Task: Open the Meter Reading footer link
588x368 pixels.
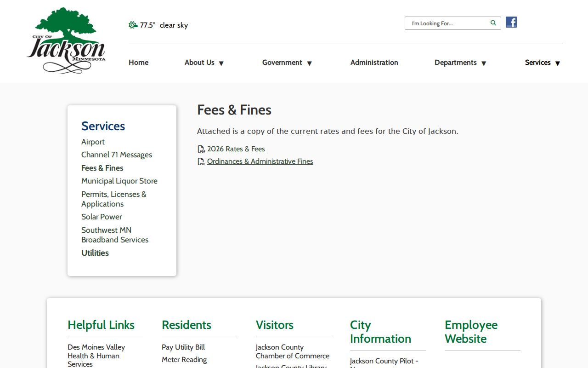Action: pos(184,360)
